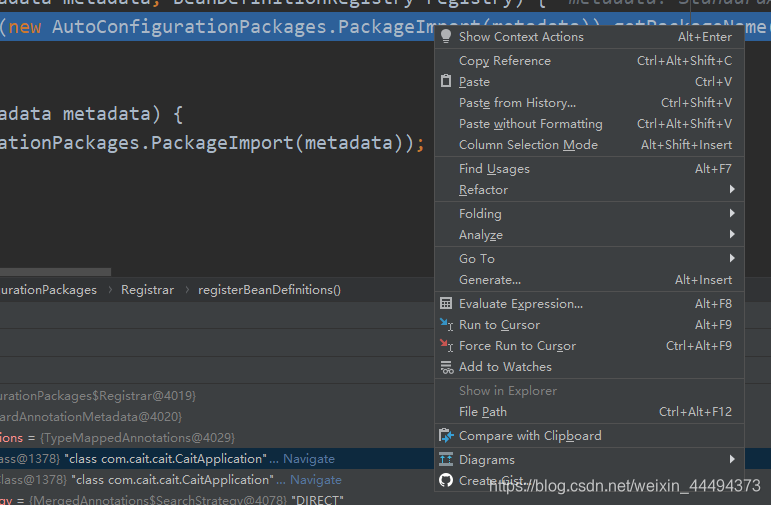This screenshot has height=505, width=771.
Task: Choose Add to Watches
Action: click(589, 367)
